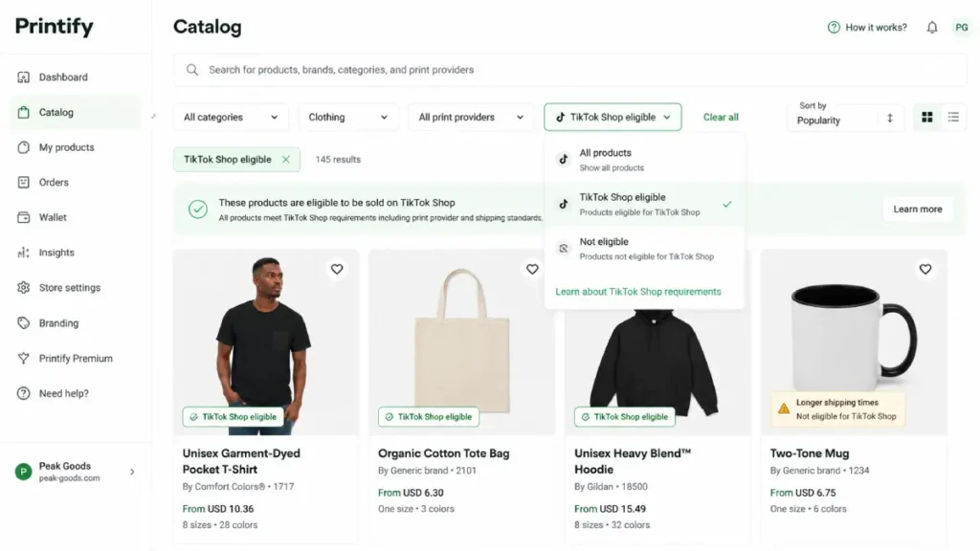Open the Organic Cotton Tote Bag image
Viewport: 980px width, 551px height.
(x=461, y=342)
